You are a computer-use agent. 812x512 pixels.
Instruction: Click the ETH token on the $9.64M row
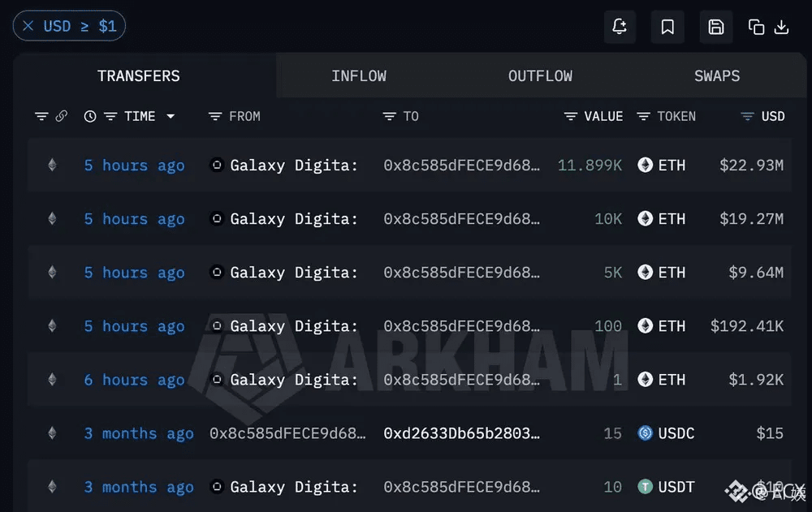661,273
